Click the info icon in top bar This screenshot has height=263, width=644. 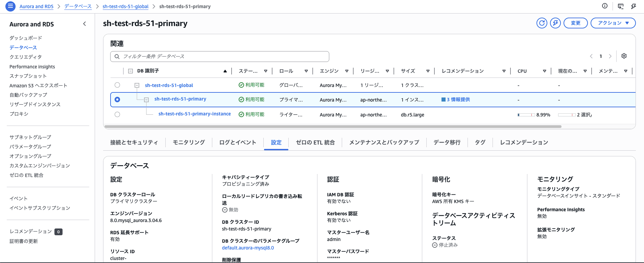click(x=605, y=6)
